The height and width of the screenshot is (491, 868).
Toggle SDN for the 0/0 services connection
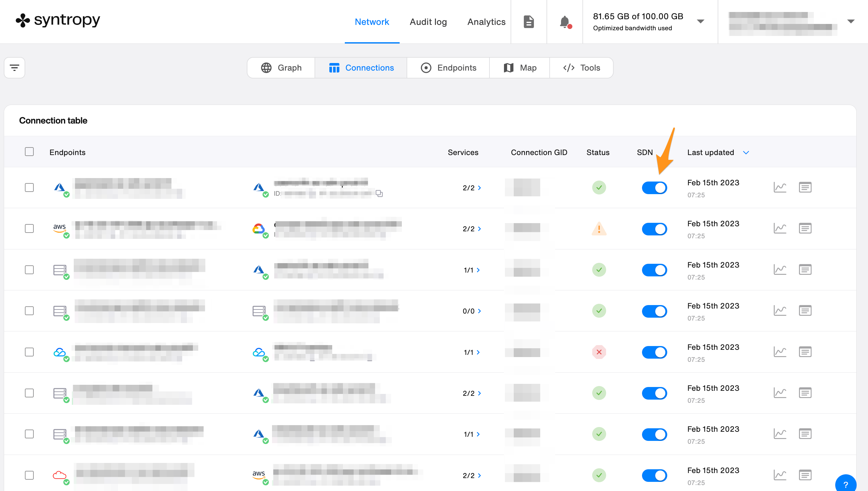tap(654, 311)
